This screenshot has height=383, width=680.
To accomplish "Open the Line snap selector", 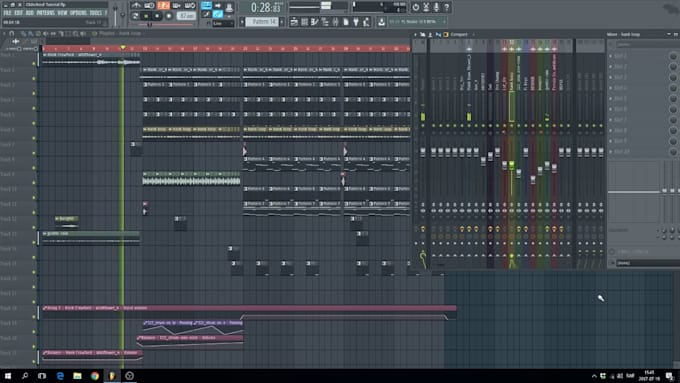I will point(224,23).
